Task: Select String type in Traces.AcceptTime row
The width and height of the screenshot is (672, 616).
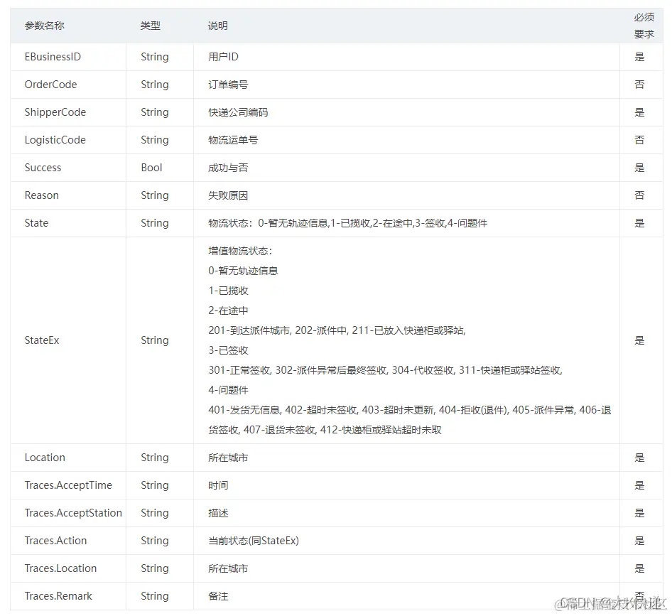Action: pos(155,485)
